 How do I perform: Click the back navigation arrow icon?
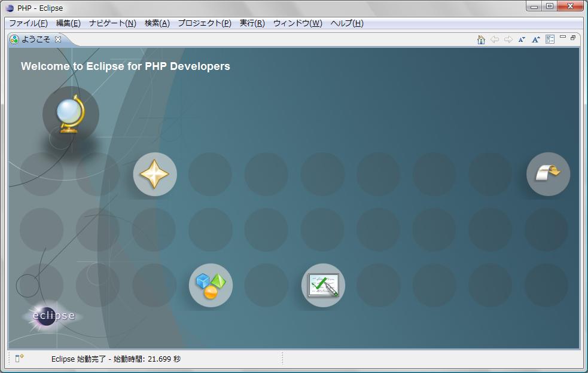pos(495,39)
